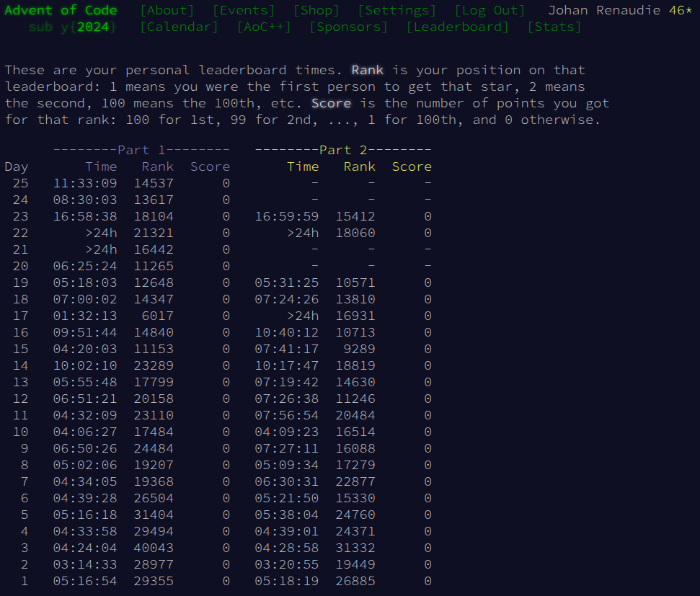This screenshot has width=700, height=596.
Task: Select Day 24 time 08:30:03
Action: 85,200
